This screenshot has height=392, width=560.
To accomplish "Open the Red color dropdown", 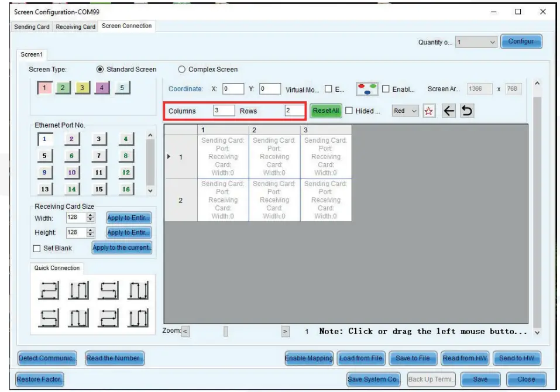I will (x=404, y=111).
